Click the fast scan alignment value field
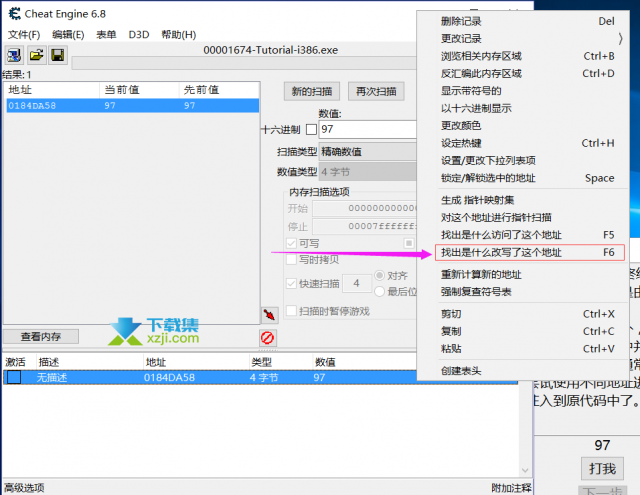Viewport: 640px width, 495px height. tap(357, 284)
